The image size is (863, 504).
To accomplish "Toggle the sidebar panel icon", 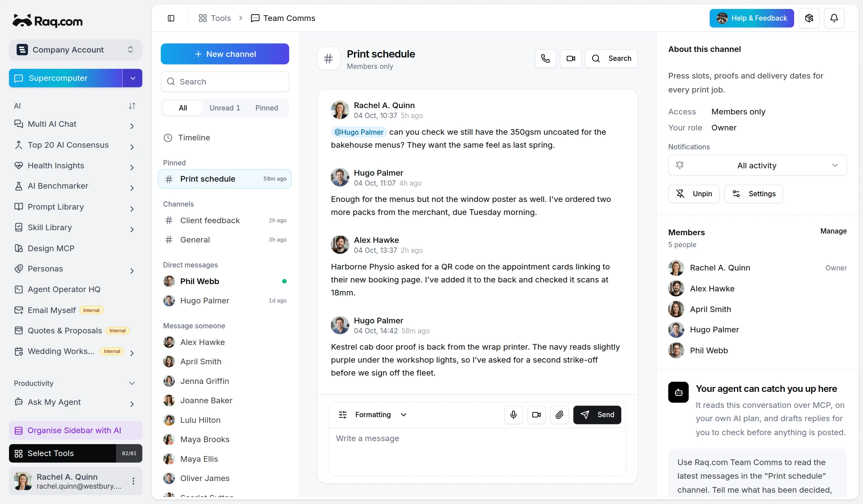I will 171,18.
